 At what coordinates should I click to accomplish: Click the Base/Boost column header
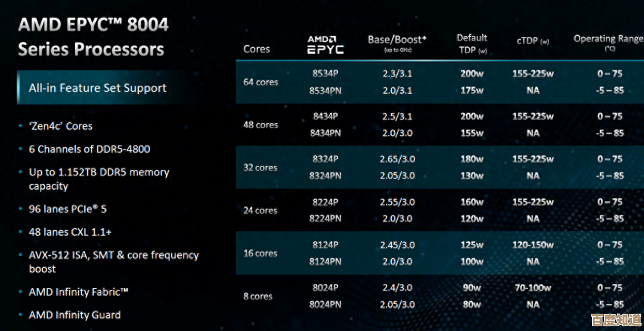tap(397, 43)
